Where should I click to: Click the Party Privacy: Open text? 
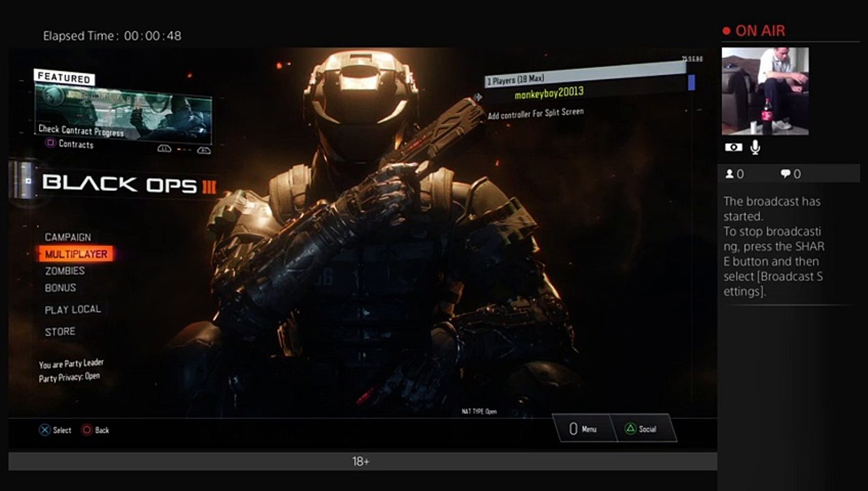pyautogui.click(x=70, y=377)
